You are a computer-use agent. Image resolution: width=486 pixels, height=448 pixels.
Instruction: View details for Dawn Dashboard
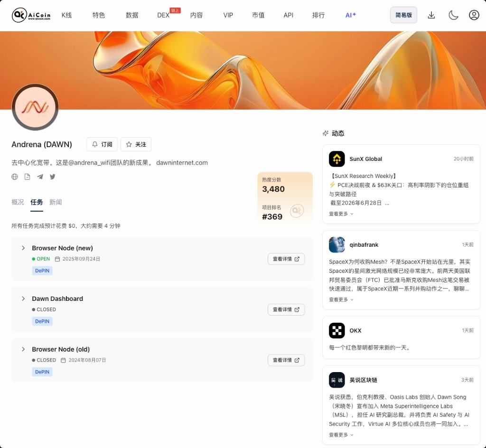[x=286, y=309]
